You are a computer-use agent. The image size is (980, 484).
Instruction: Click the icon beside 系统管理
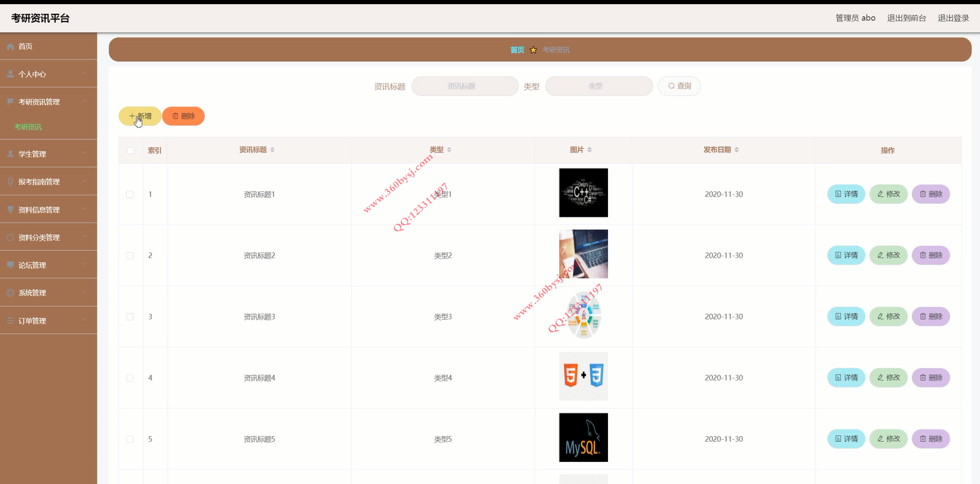tap(10, 293)
